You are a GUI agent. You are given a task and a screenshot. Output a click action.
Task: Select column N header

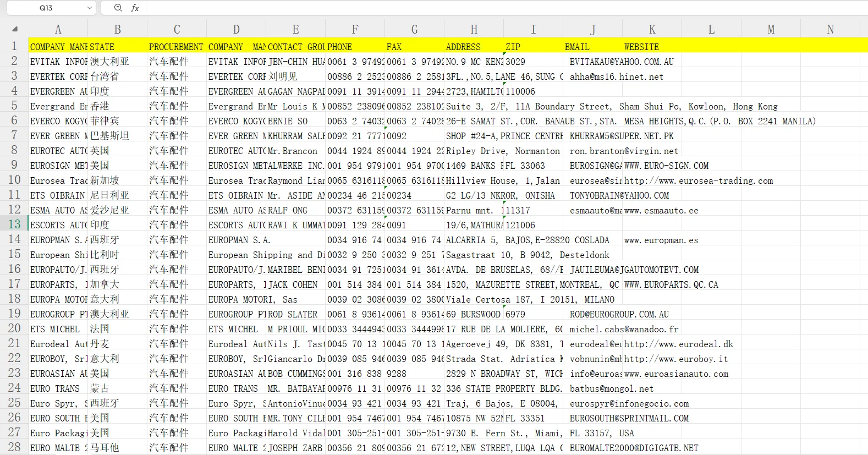pyautogui.click(x=830, y=30)
